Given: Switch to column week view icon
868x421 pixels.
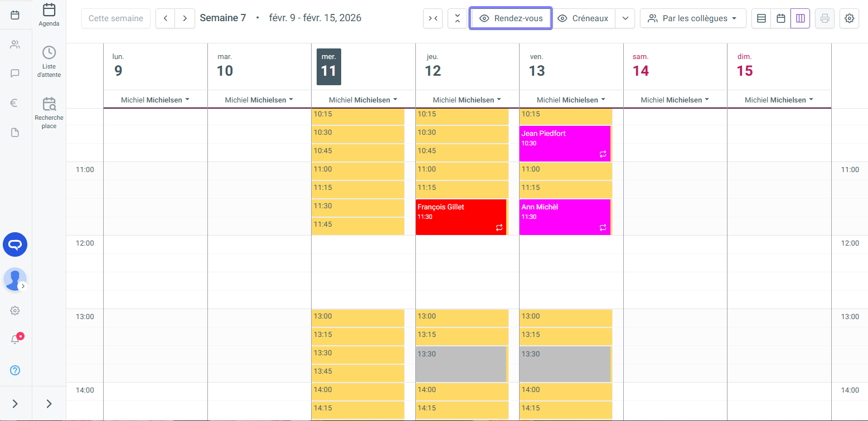Looking at the screenshot, I should pos(800,18).
